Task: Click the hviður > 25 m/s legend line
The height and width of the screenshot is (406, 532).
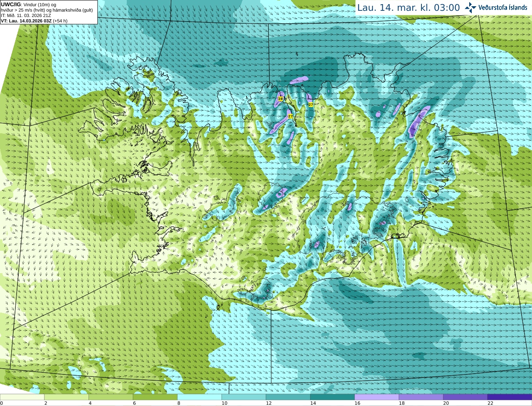Action: pos(47,10)
